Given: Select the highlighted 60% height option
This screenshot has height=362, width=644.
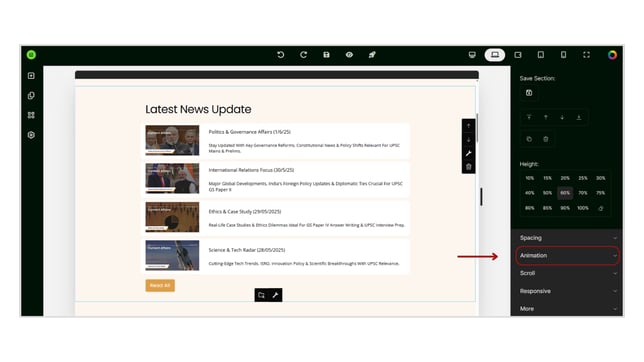Looking at the screenshot, I should click(565, 193).
